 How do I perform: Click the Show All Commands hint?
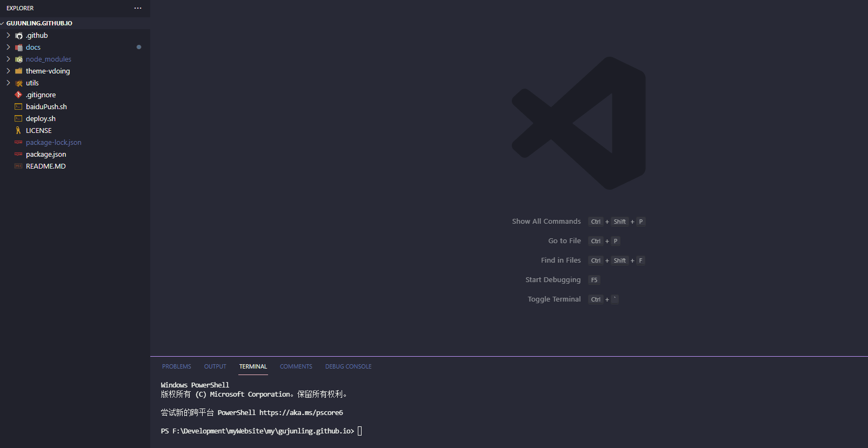tap(546, 222)
